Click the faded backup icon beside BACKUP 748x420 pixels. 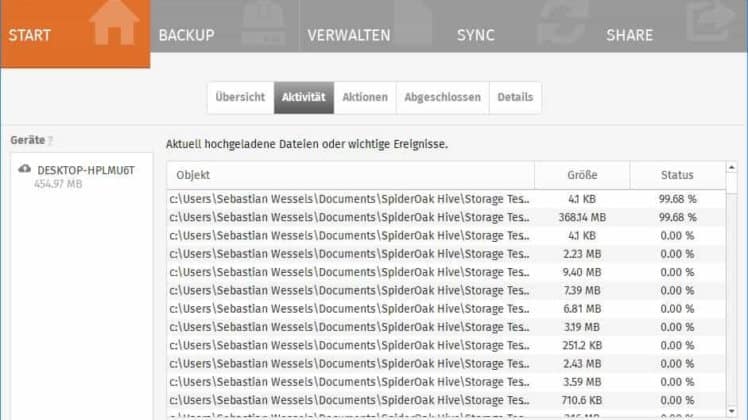pos(263,23)
